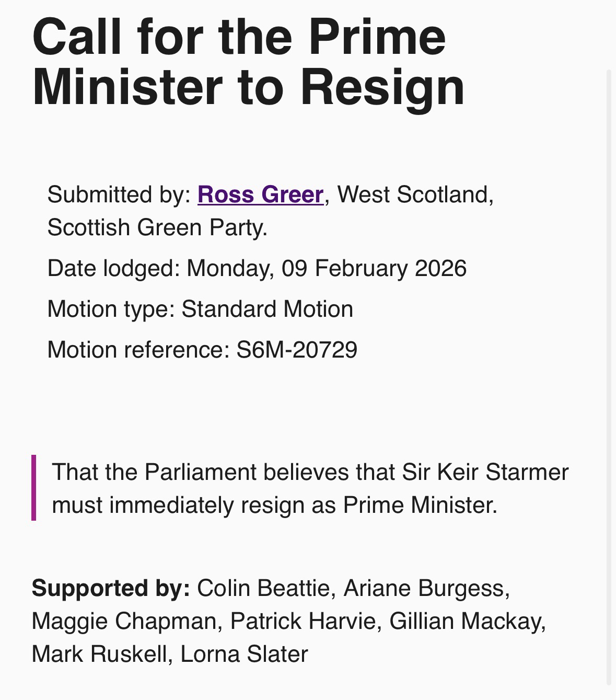This screenshot has height=700, width=616.
Task: Click the purple bar beside the motion text
Action: pyautogui.click(x=34, y=488)
